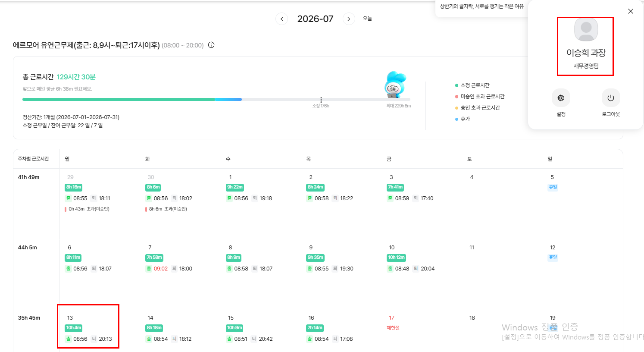Go to previous month with left chevron
Viewport: 644px width, 352px height.
[282, 19]
